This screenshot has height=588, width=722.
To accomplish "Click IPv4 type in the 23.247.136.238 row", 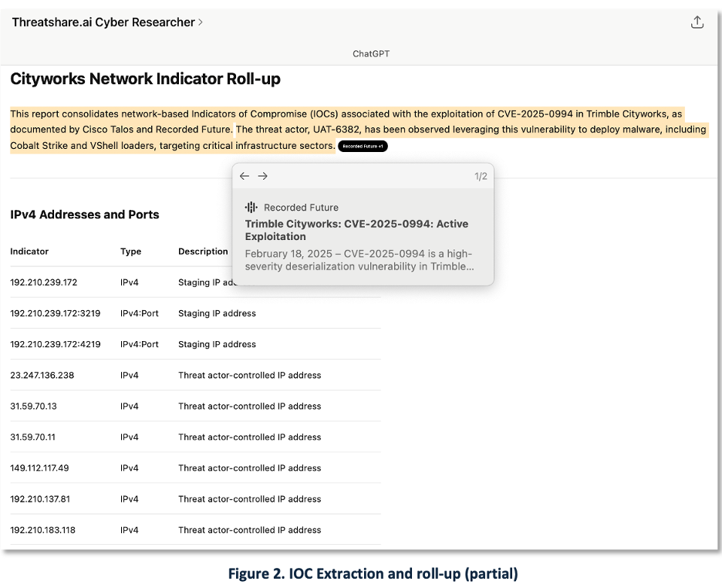I will (130, 375).
